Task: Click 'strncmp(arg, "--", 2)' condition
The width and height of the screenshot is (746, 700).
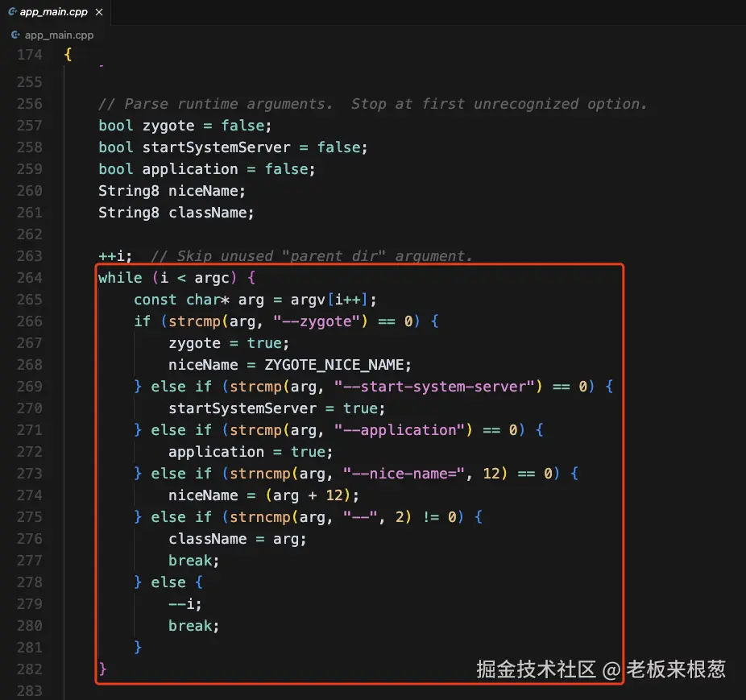Action: (320, 517)
